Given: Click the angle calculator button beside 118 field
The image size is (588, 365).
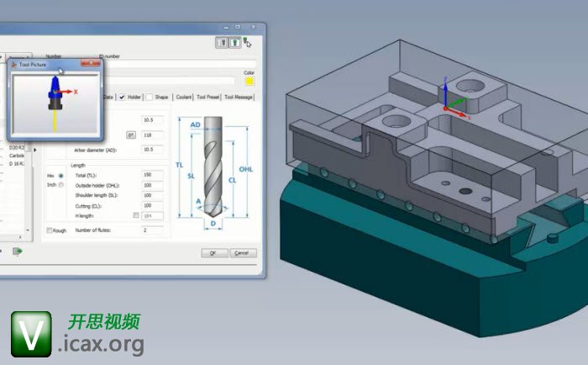Looking at the screenshot, I should click(130, 135).
